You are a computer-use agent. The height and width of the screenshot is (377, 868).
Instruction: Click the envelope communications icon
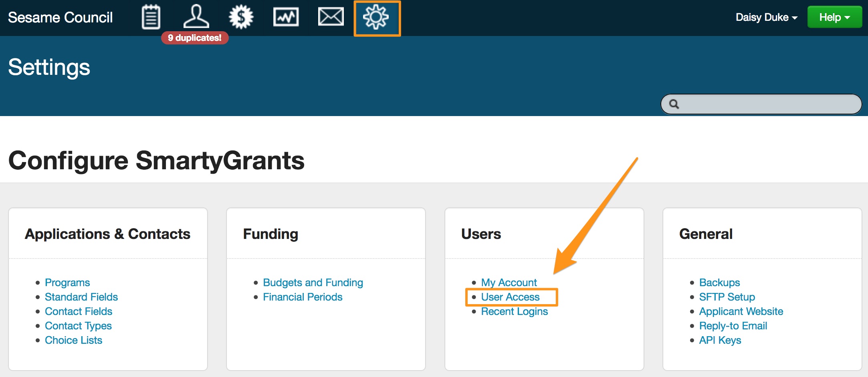pyautogui.click(x=331, y=17)
